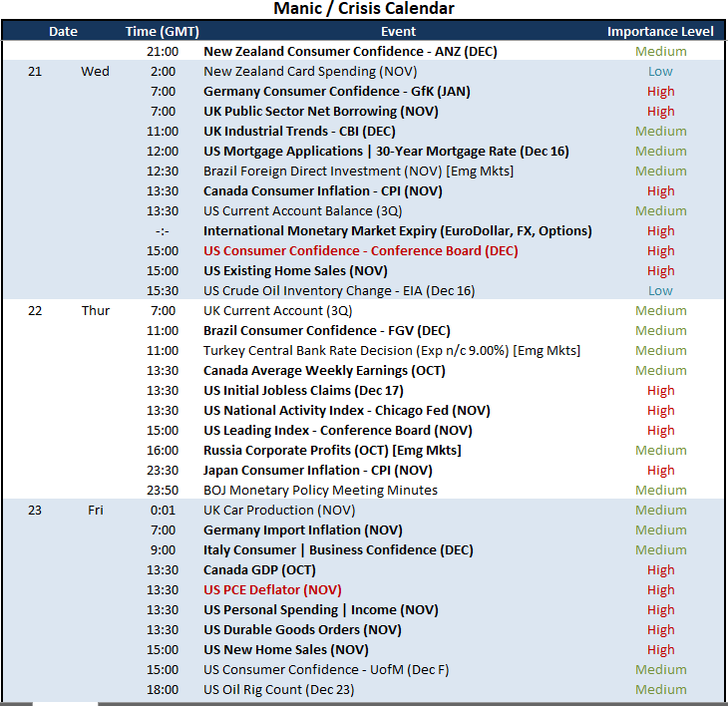Click US Crude Oil Inventory Change - EIA

point(339,291)
